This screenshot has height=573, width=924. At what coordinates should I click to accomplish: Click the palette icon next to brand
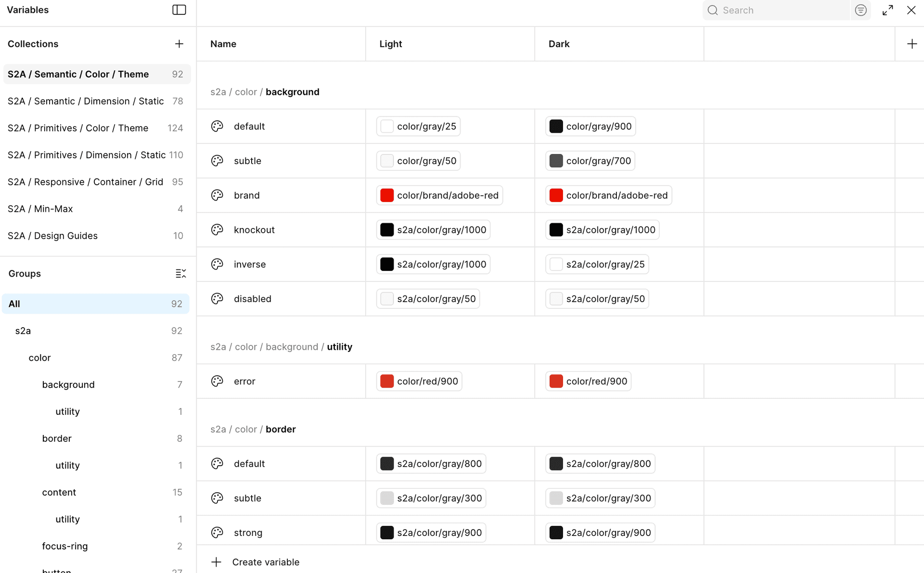217,195
